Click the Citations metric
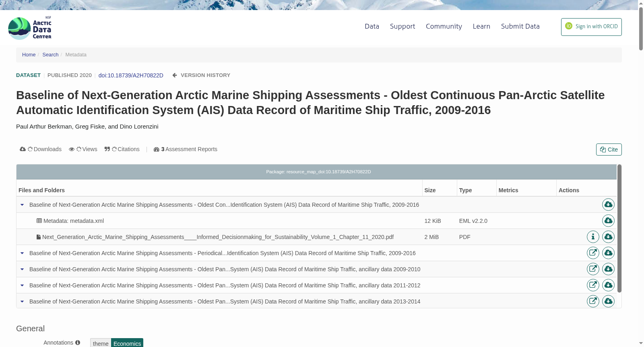 122,149
